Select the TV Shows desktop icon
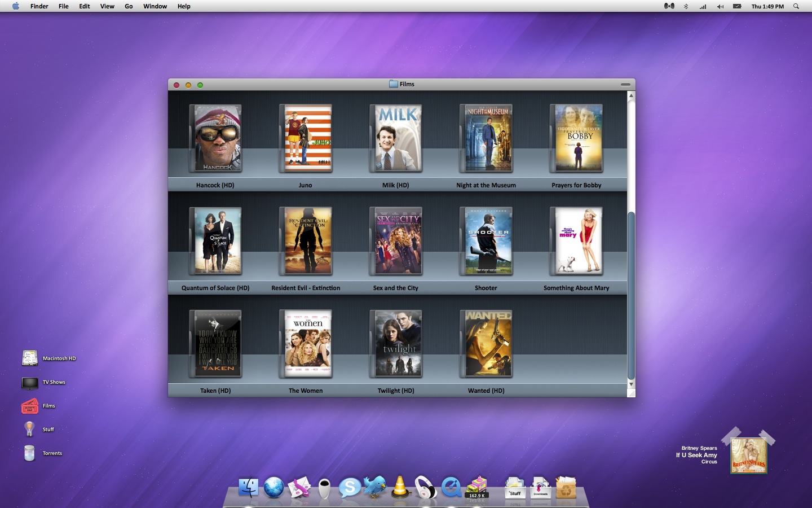 (x=30, y=383)
